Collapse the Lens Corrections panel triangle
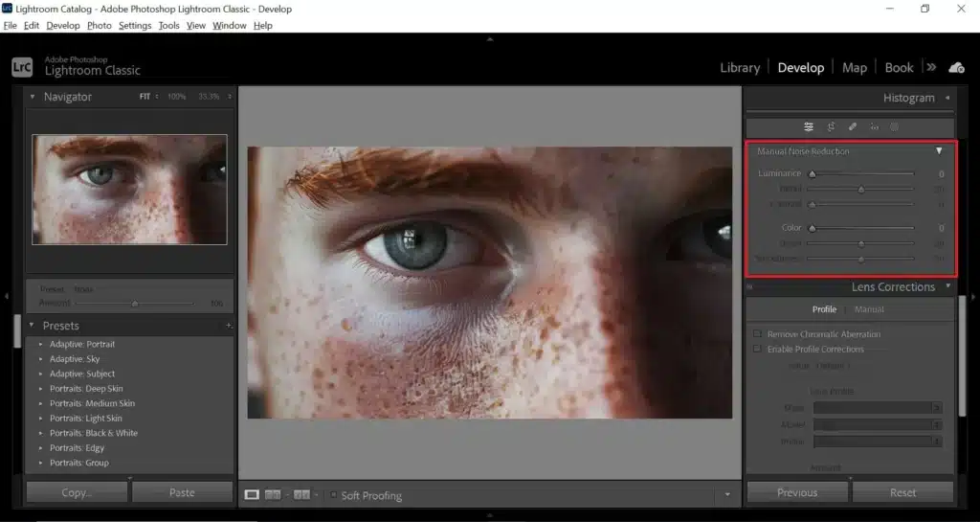The image size is (980, 522). pyautogui.click(x=948, y=286)
